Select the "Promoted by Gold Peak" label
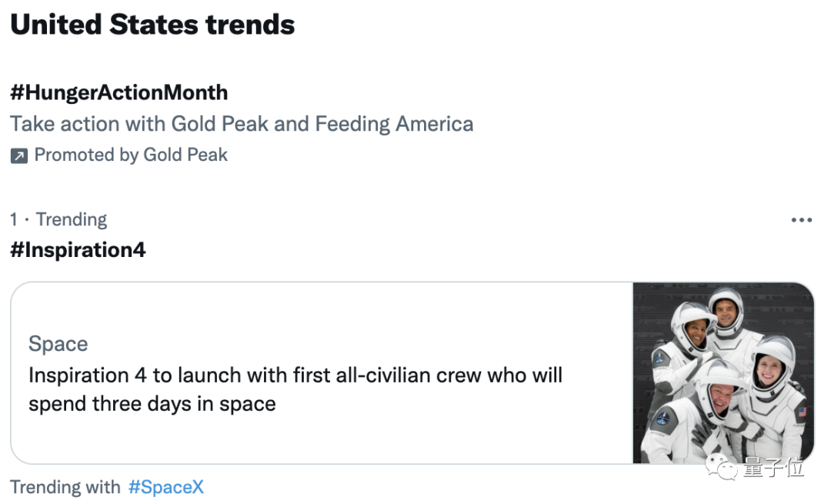The height and width of the screenshot is (504, 831). pos(131,155)
